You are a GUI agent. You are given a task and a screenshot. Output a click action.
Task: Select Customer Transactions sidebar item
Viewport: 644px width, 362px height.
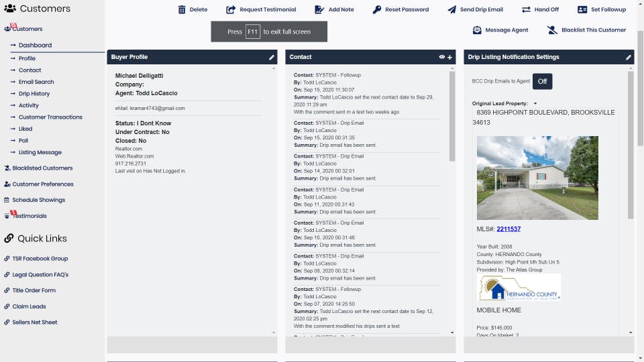[50, 117]
